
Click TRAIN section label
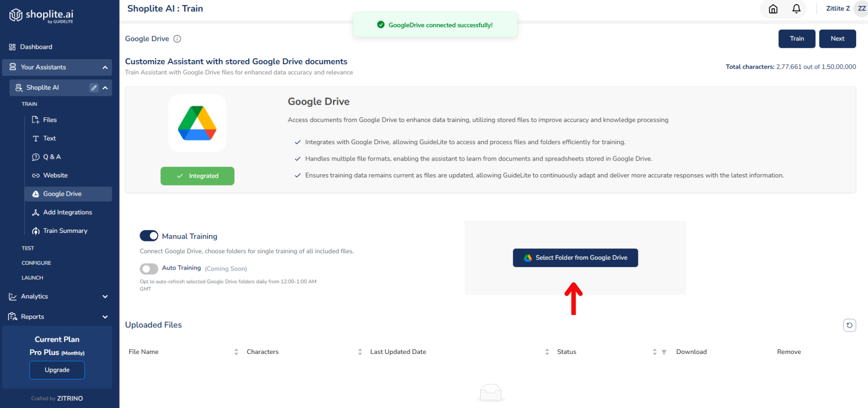pos(30,104)
